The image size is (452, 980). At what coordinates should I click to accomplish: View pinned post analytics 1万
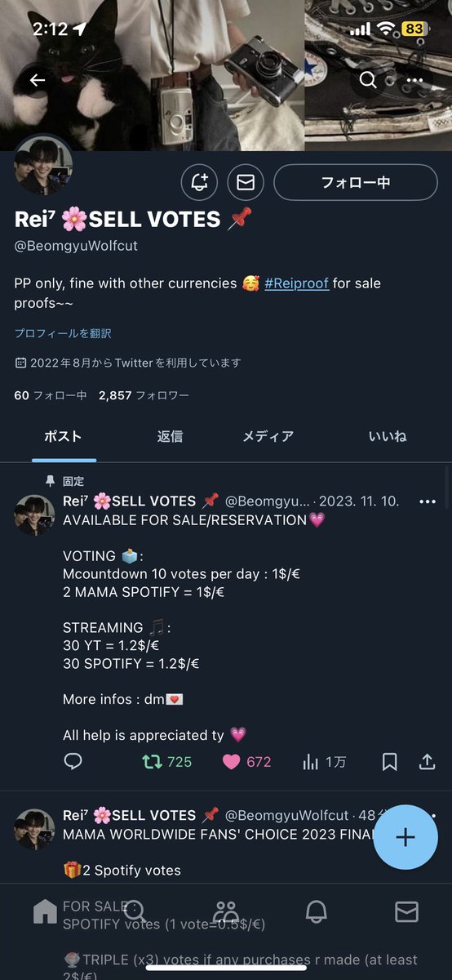tap(324, 762)
